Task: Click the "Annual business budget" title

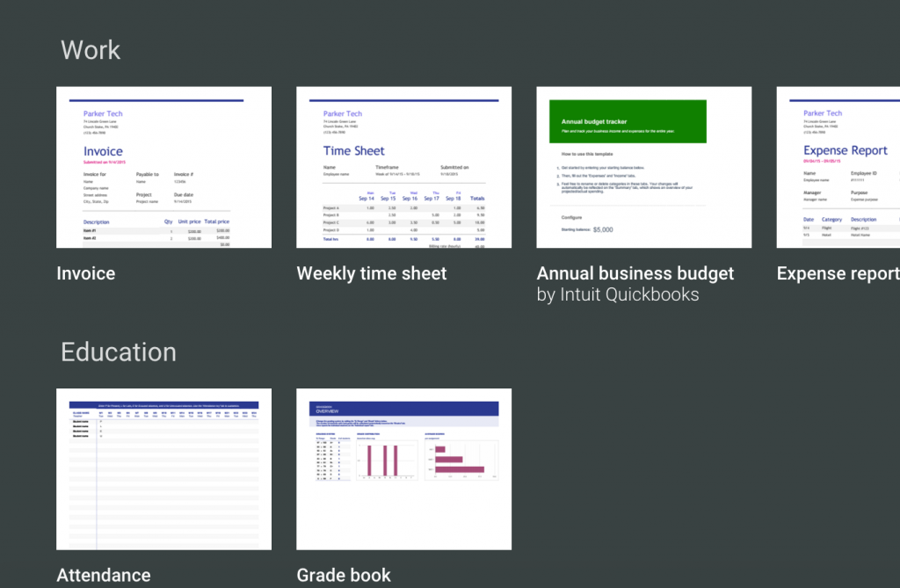Action: (x=635, y=273)
